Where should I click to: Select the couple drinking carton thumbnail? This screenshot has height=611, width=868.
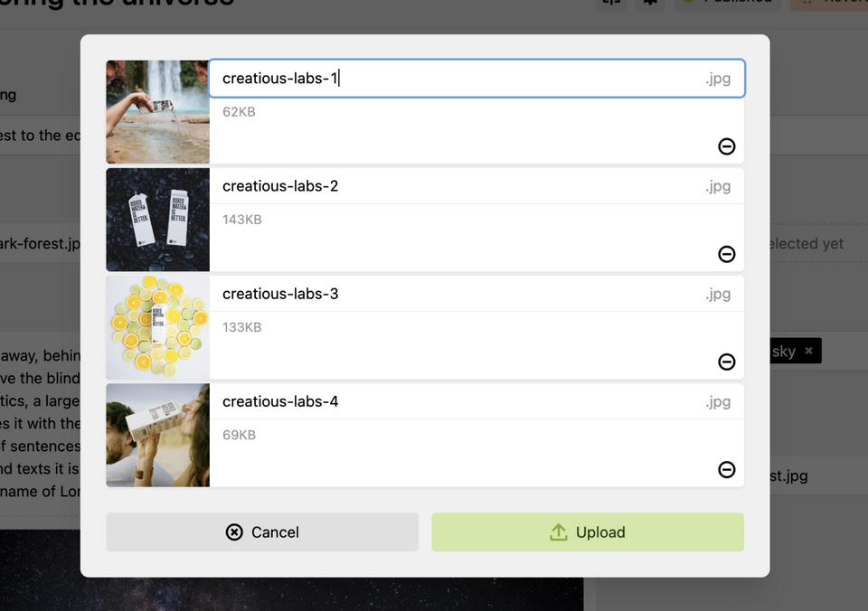tap(157, 435)
